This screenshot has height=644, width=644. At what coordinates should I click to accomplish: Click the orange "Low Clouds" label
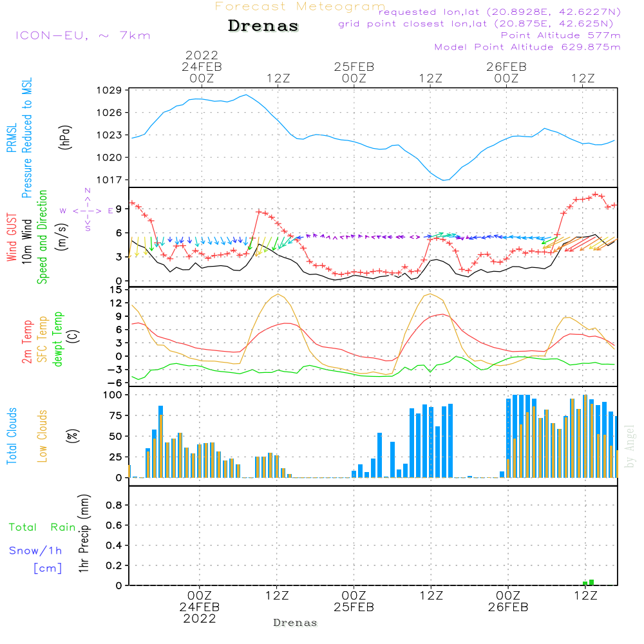(x=42, y=436)
